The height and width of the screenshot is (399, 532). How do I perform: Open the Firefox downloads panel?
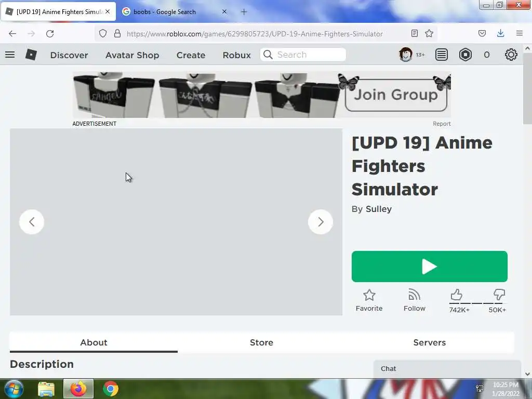pyautogui.click(x=500, y=33)
